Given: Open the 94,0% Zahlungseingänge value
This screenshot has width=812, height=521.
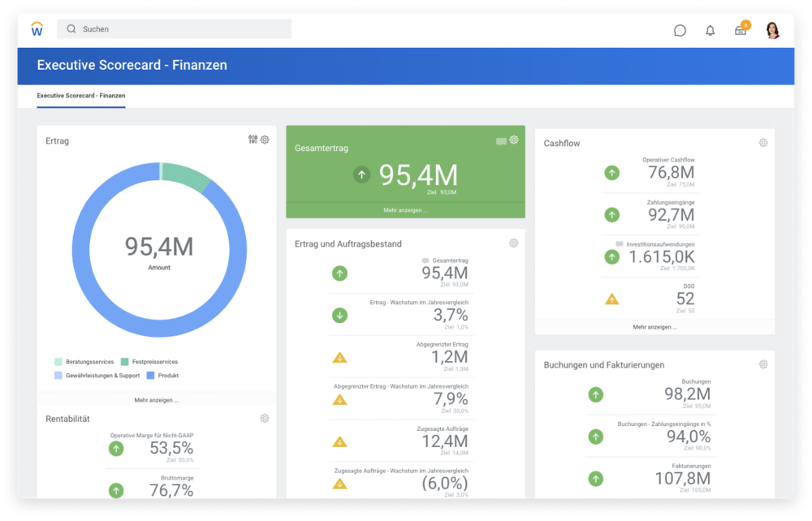Looking at the screenshot, I should click(689, 437).
